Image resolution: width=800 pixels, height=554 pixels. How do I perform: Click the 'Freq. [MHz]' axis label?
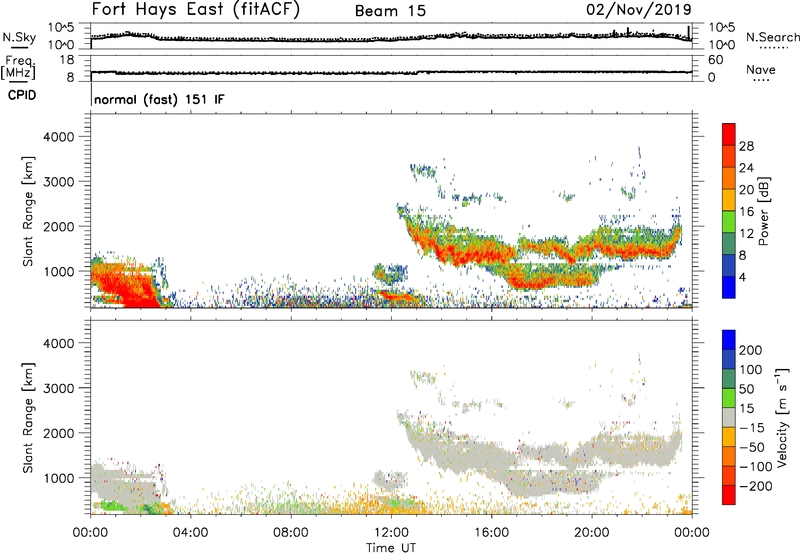click(x=19, y=67)
